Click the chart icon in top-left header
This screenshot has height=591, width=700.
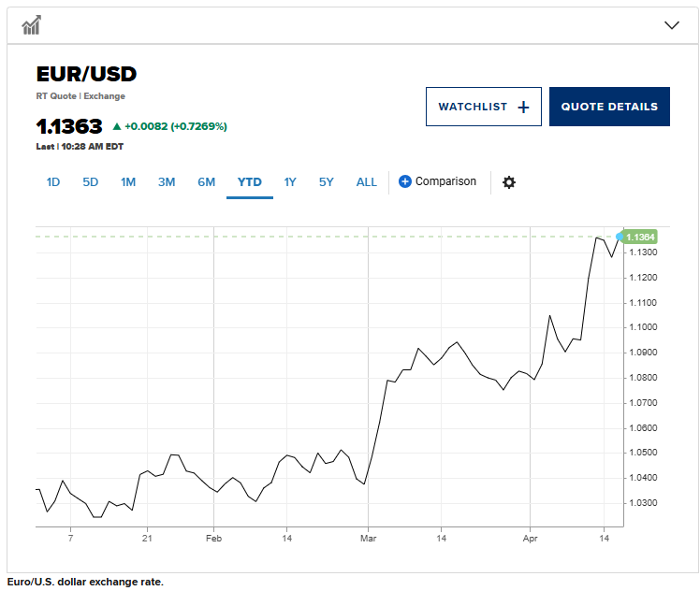pos(31,24)
